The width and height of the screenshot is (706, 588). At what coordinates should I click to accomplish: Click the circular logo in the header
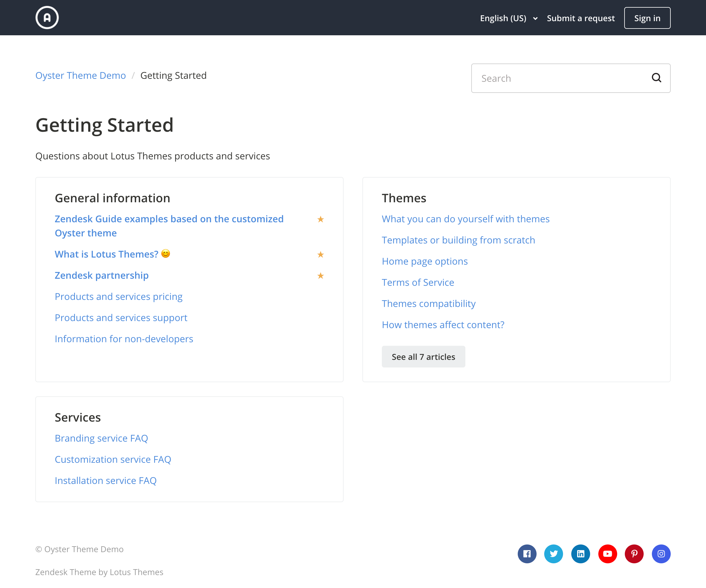47,17
